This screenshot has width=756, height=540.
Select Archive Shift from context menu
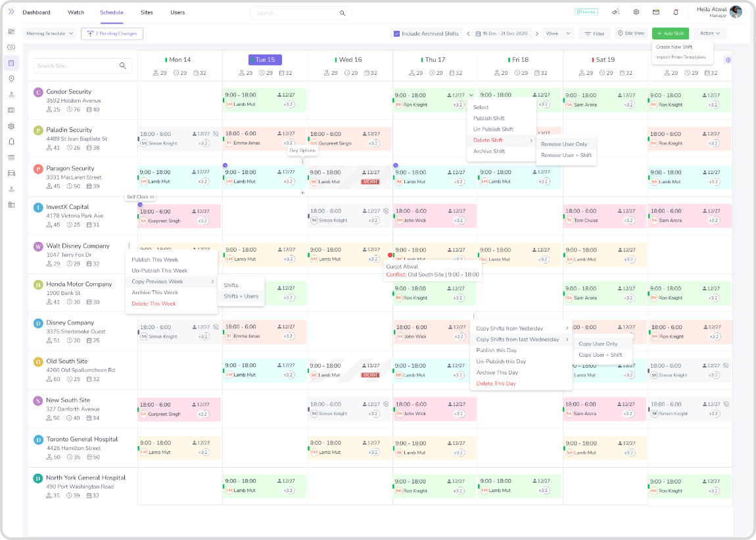[x=489, y=151]
